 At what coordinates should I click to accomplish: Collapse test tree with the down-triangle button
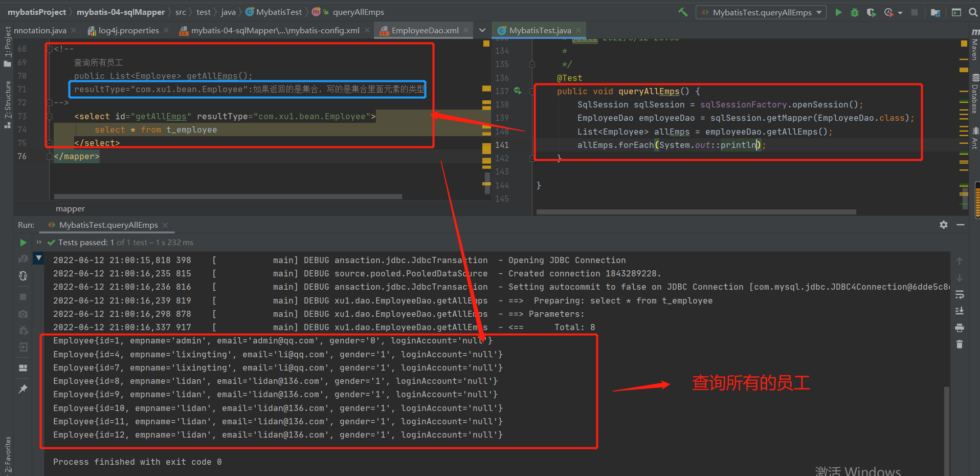coord(38,258)
